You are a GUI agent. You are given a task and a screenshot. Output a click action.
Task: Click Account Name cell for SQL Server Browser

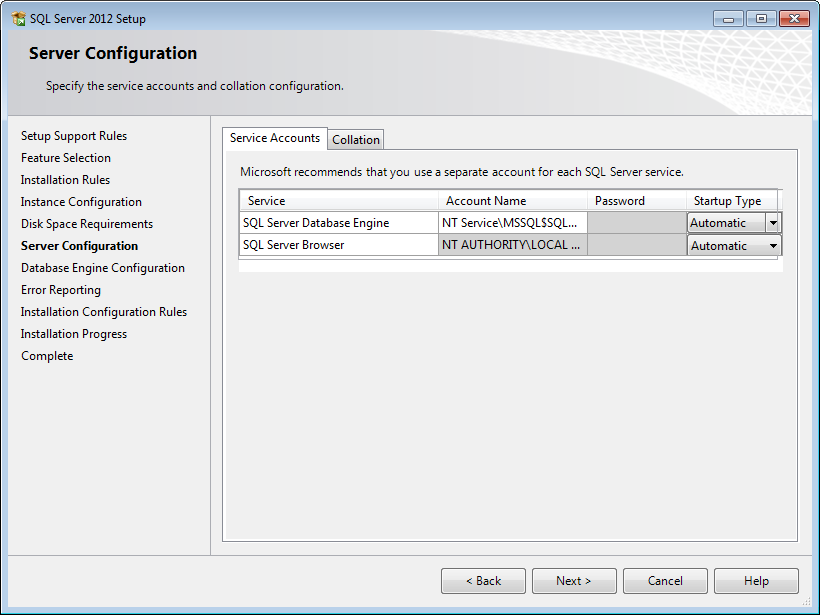512,245
